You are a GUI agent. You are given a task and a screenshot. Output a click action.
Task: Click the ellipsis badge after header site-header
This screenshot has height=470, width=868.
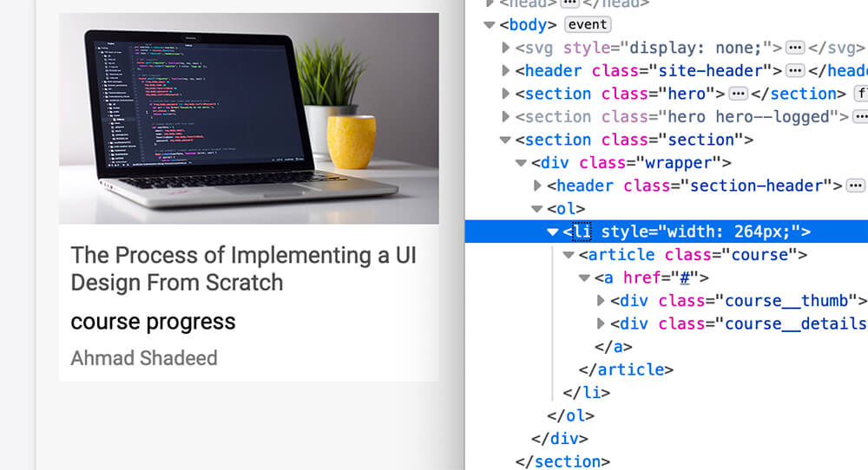795,71
